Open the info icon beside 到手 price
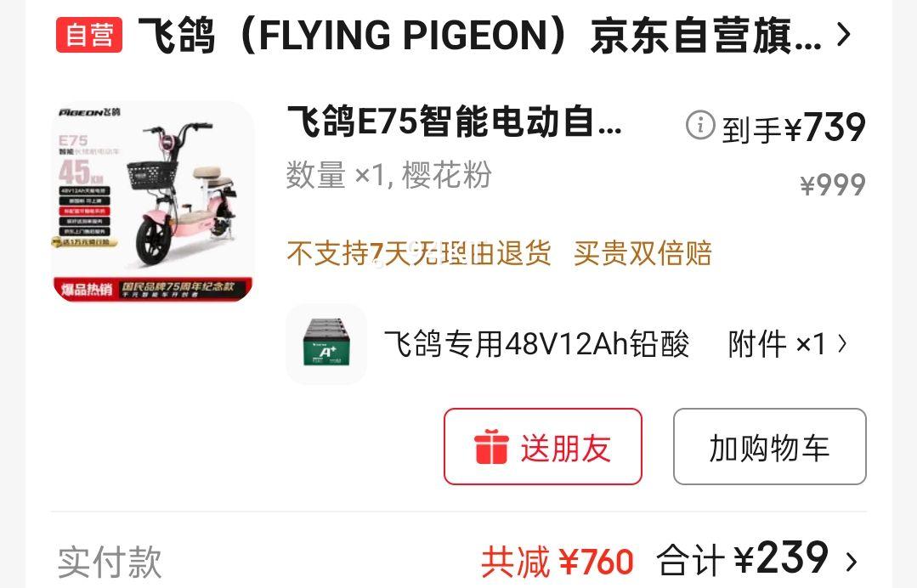The image size is (917, 588). pyautogui.click(x=700, y=125)
